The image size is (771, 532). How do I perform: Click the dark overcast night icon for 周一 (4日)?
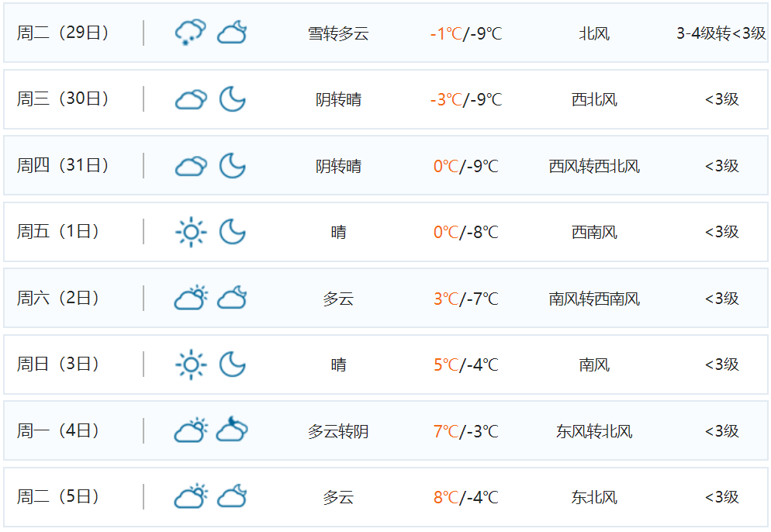click(232, 430)
